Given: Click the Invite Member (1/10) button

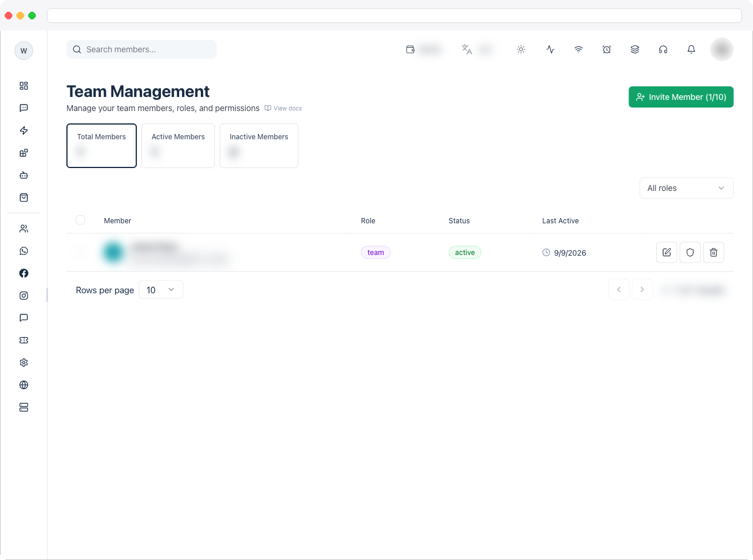Looking at the screenshot, I should (681, 97).
